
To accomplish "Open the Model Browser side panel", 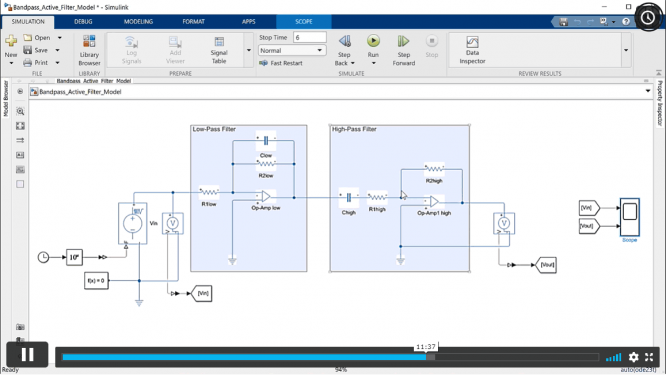I will click(x=6, y=99).
